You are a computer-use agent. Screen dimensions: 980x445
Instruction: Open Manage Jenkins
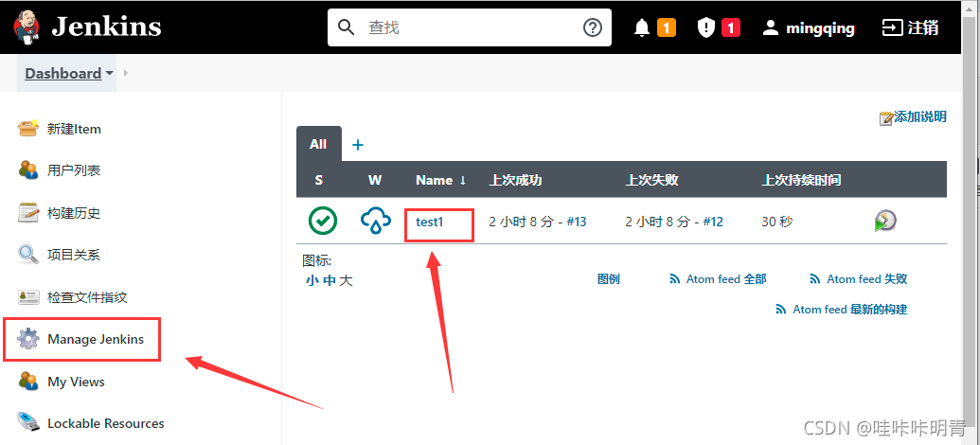(96, 339)
